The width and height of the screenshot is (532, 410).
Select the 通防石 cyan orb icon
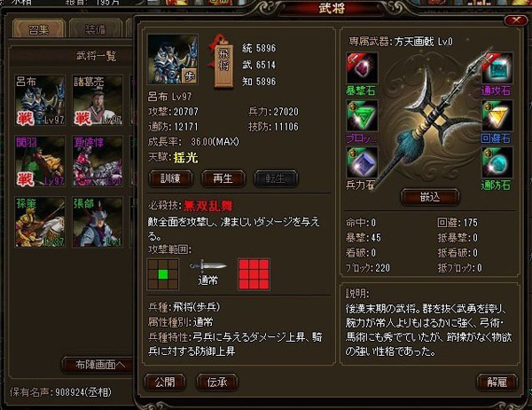[497, 162]
